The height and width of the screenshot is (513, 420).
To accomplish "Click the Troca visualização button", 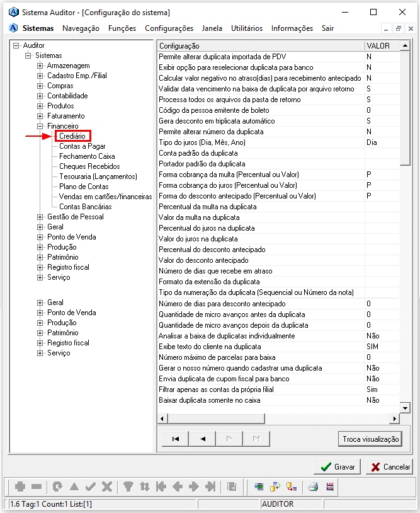I will [370, 439].
